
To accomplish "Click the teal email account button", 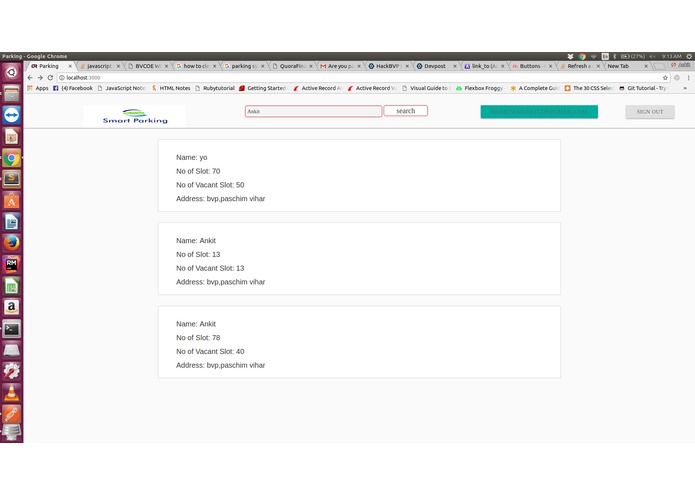I will [x=539, y=112].
